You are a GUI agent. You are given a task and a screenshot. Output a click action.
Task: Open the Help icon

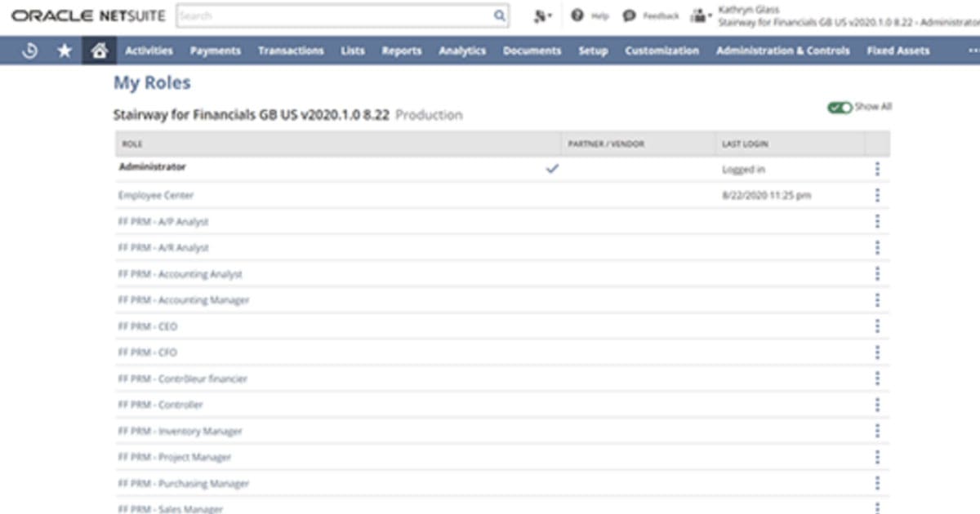tap(577, 16)
